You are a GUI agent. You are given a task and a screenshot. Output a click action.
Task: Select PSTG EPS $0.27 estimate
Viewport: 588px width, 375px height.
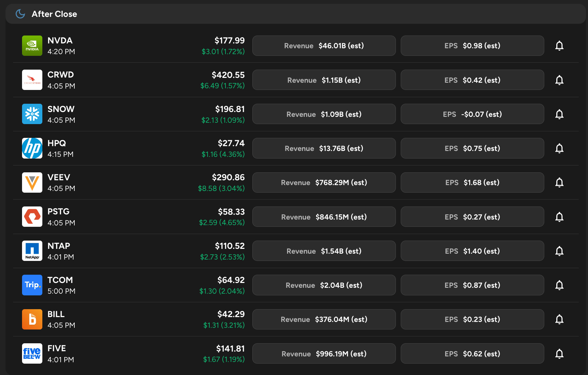coord(472,217)
